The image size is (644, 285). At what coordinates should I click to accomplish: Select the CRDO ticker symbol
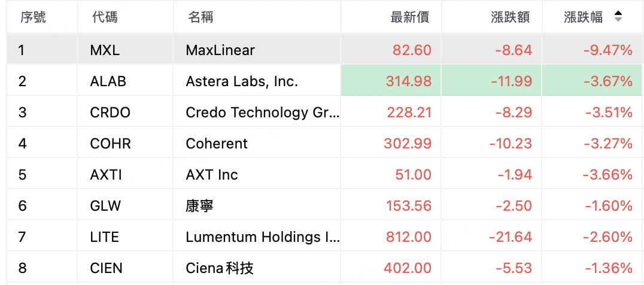(110, 113)
